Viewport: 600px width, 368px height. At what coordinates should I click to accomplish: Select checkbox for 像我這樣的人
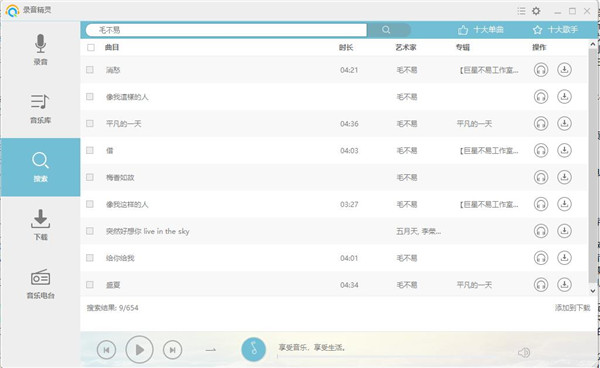(x=90, y=96)
